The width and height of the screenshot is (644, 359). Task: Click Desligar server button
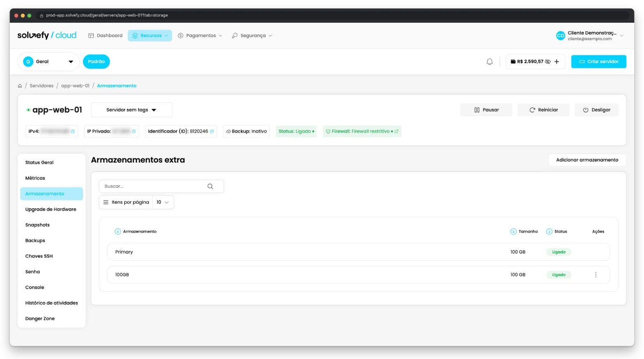pos(597,110)
